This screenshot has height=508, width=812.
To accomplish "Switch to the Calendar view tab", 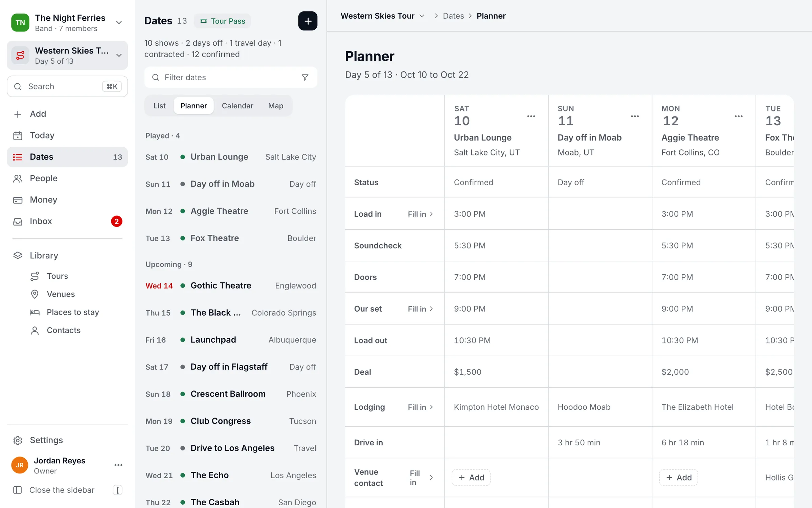I will [x=238, y=106].
